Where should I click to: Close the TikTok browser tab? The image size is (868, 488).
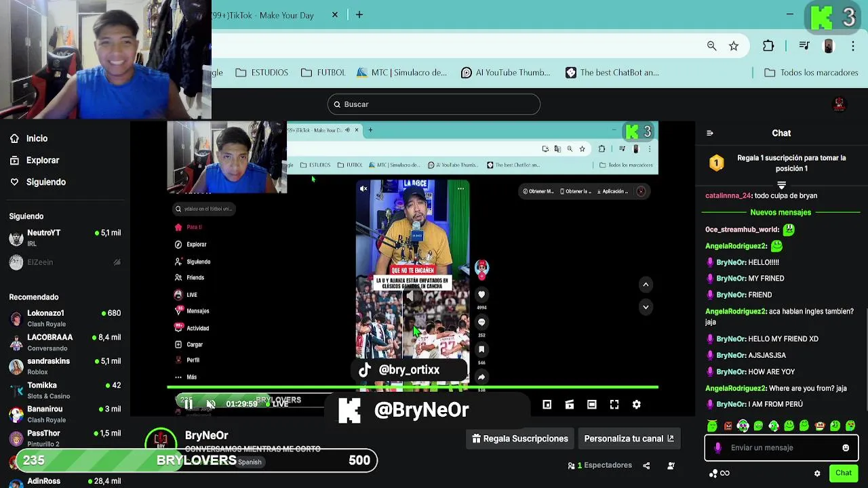tap(334, 14)
